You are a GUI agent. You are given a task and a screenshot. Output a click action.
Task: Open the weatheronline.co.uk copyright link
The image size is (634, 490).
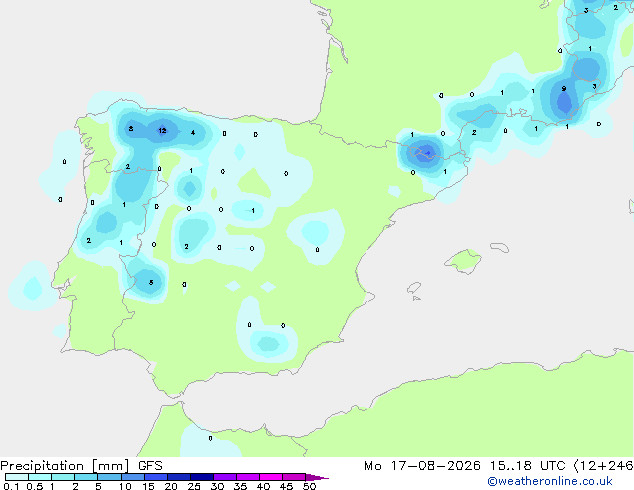(x=550, y=481)
